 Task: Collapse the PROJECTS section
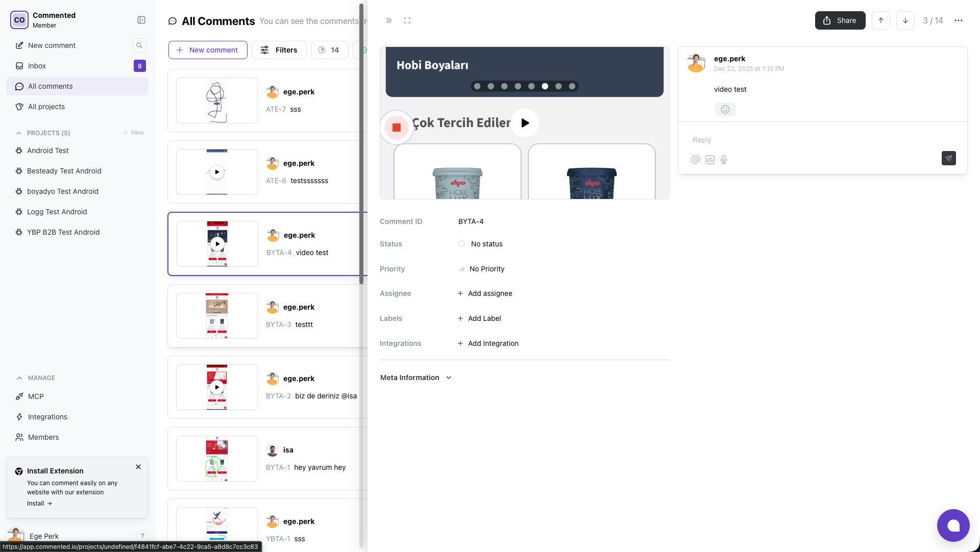(19, 133)
